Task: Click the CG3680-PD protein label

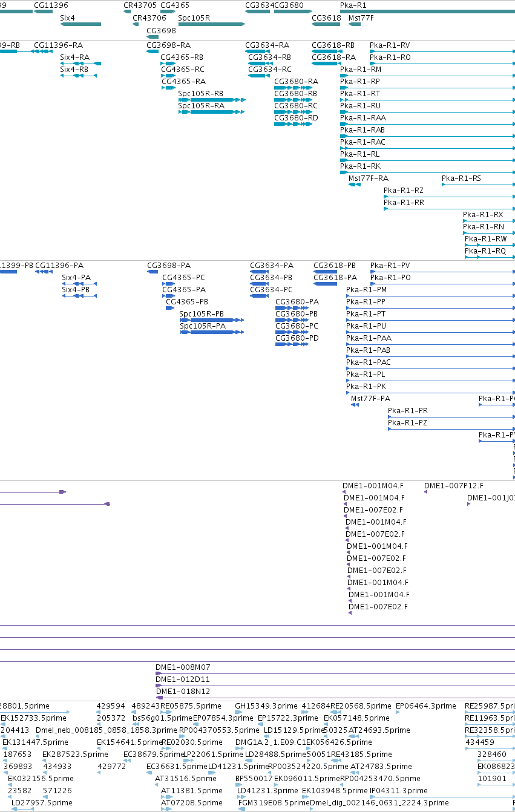Action: pos(297,338)
